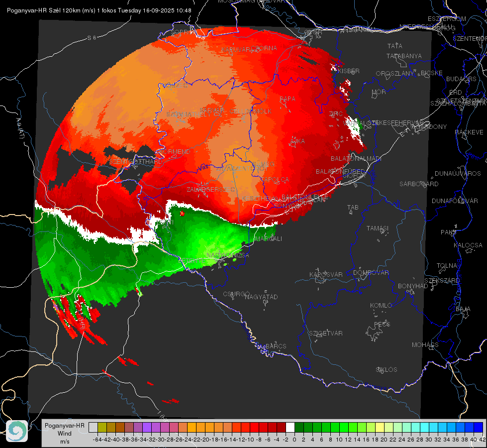Click the TATA city label

click(x=395, y=46)
